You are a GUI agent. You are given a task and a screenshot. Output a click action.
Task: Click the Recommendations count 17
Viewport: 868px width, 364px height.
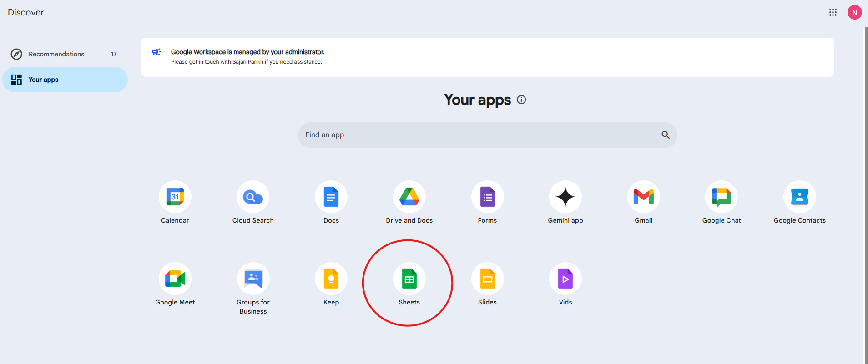tap(114, 54)
